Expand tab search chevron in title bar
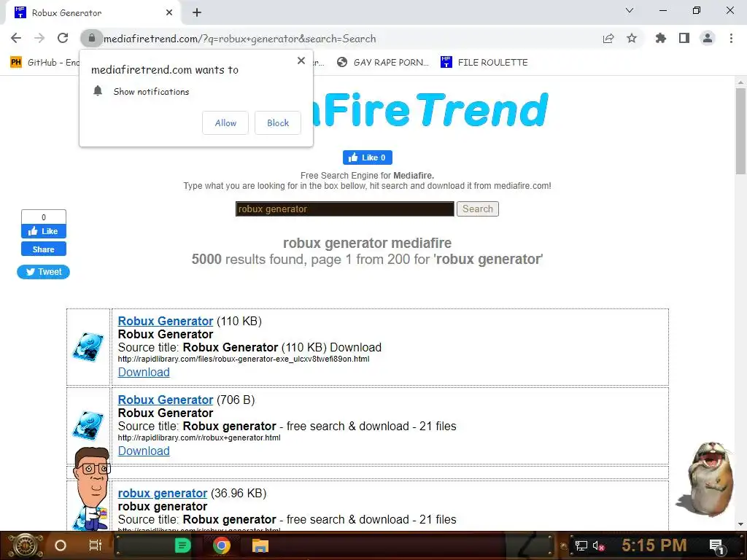The width and height of the screenshot is (747, 560). click(630, 10)
